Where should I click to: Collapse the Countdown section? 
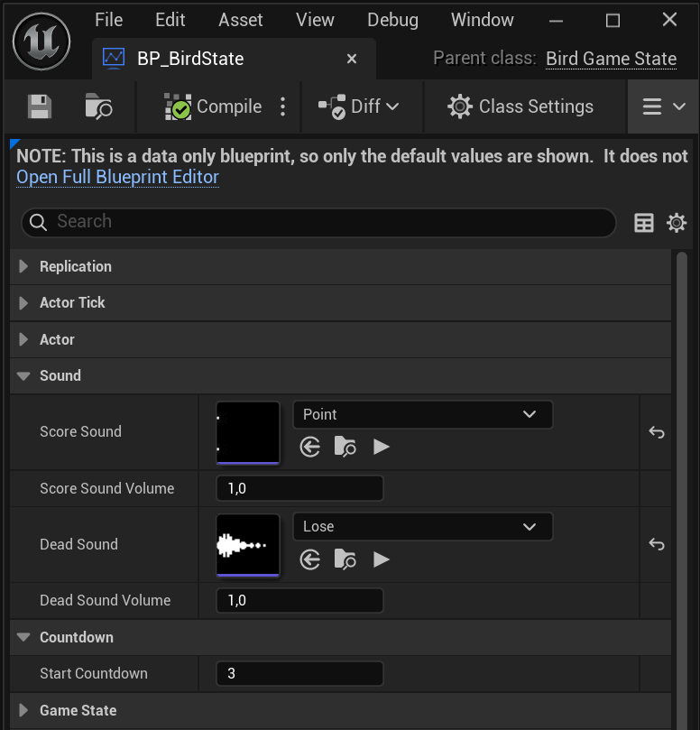click(23, 637)
